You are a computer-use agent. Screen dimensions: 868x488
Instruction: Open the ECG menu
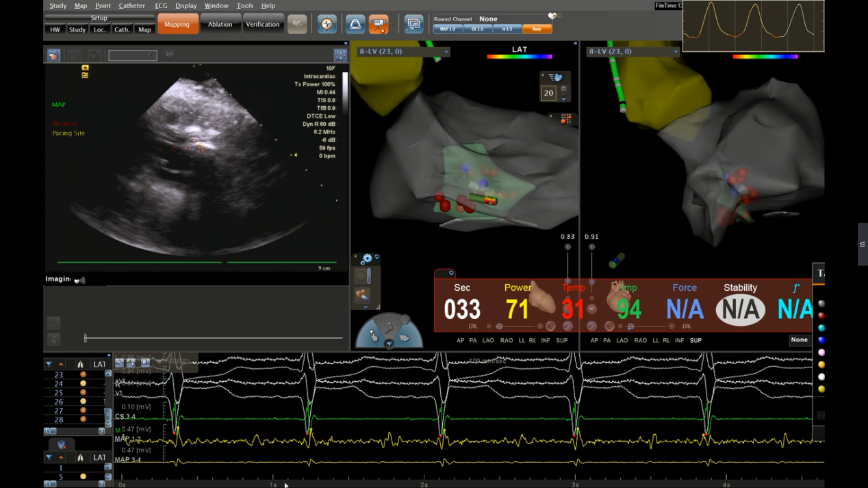click(x=161, y=5)
